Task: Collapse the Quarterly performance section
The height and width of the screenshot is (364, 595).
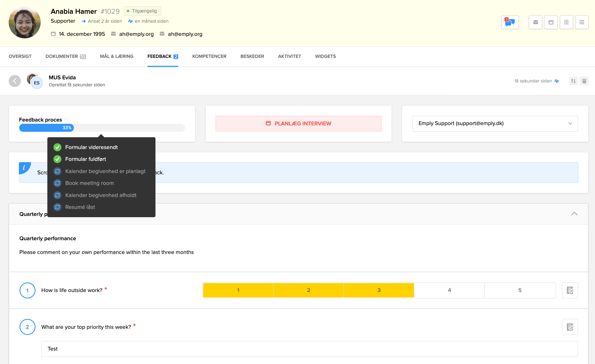Action: coord(574,214)
